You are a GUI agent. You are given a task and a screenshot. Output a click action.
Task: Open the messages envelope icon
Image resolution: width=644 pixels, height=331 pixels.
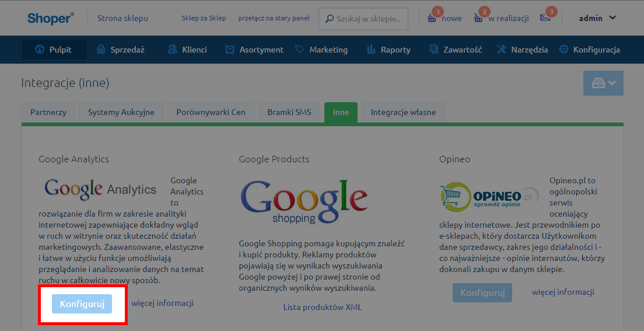545,18
